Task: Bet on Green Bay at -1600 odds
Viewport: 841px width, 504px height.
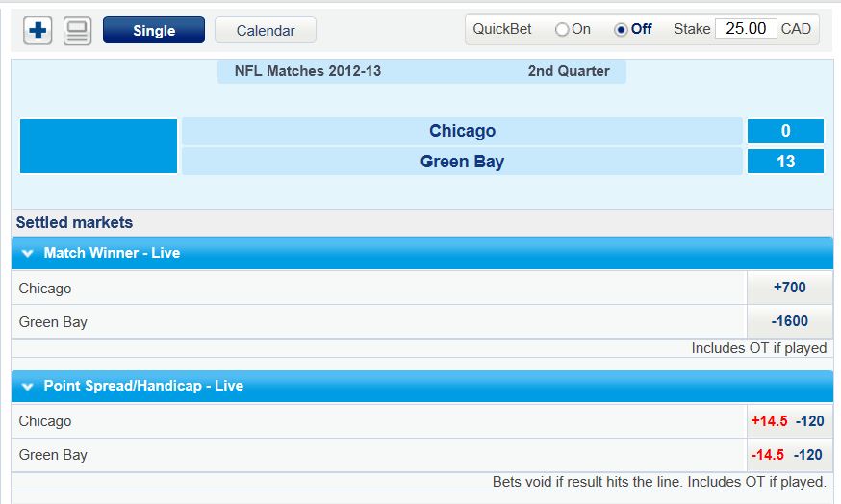Action: pos(789,321)
